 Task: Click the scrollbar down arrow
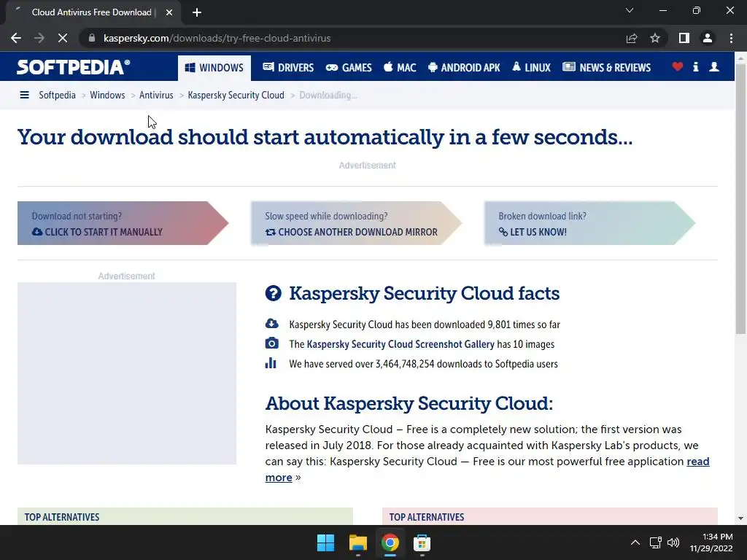coord(740,518)
